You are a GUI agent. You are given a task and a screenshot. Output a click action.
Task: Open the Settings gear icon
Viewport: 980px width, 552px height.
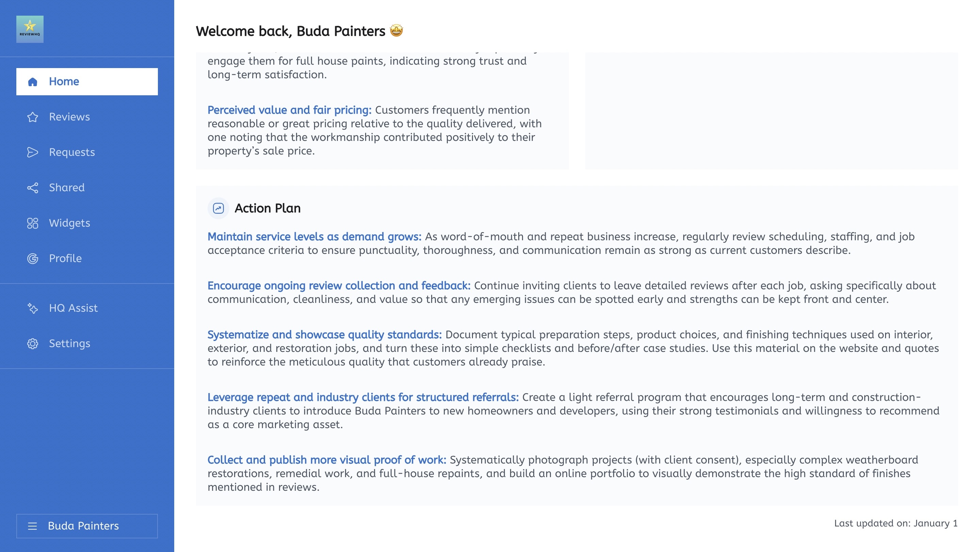click(x=33, y=343)
